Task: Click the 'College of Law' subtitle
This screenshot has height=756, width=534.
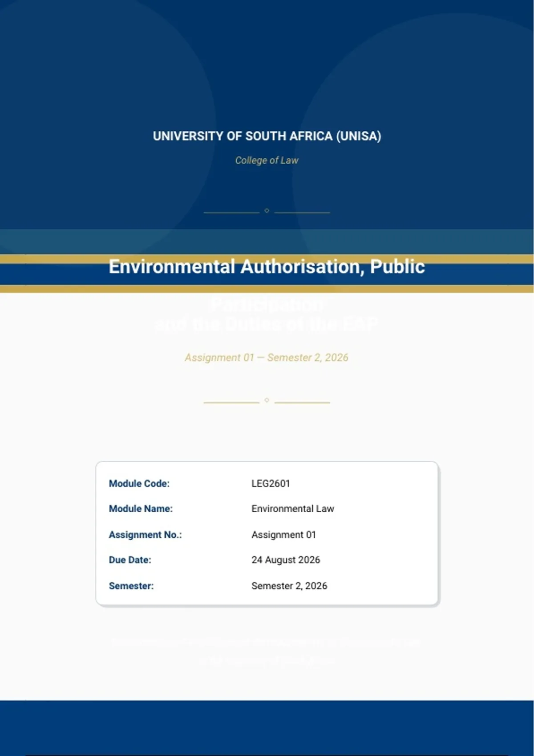Action: (x=267, y=160)
